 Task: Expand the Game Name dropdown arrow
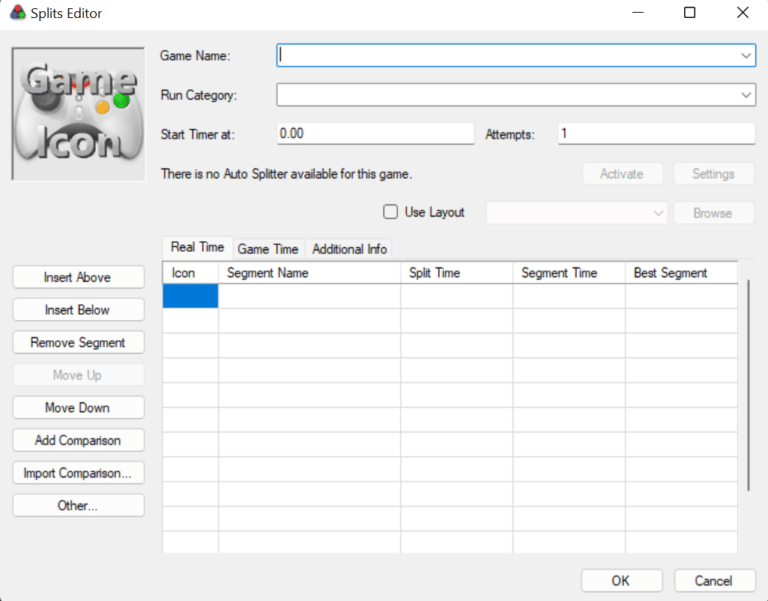point(746,55)
